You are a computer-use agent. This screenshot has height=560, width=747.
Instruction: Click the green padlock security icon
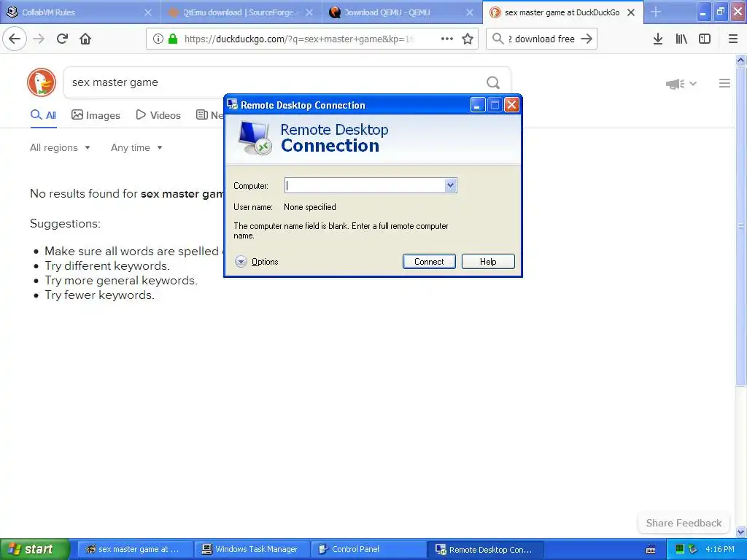[173, 39]
